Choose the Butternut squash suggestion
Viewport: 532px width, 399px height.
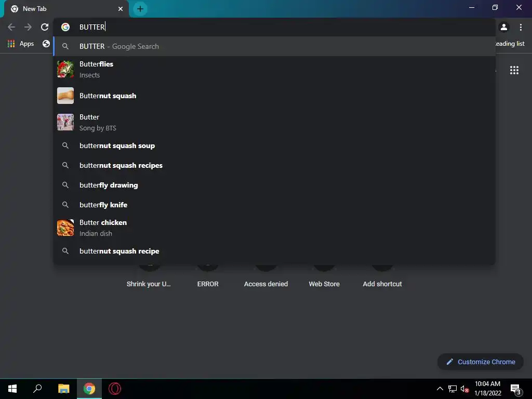(274, 96)
